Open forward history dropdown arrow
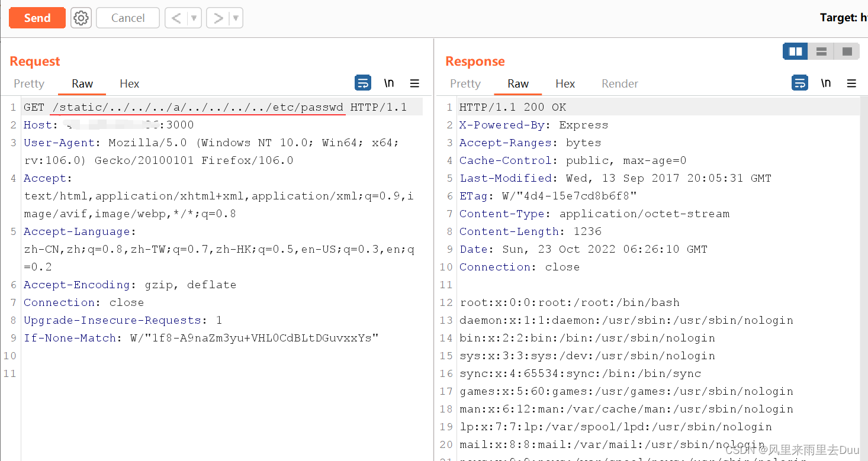Image resolution: width=868 pixels, height=461 pixels. 236,18
